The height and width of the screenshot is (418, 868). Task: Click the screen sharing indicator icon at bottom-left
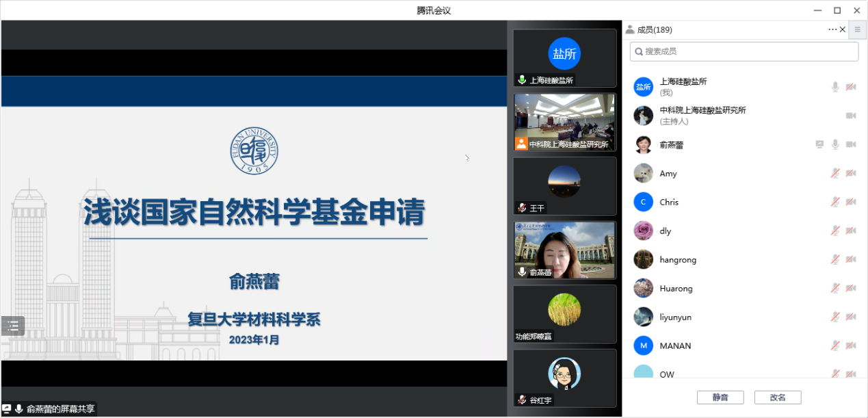click(x=7, y=409)
